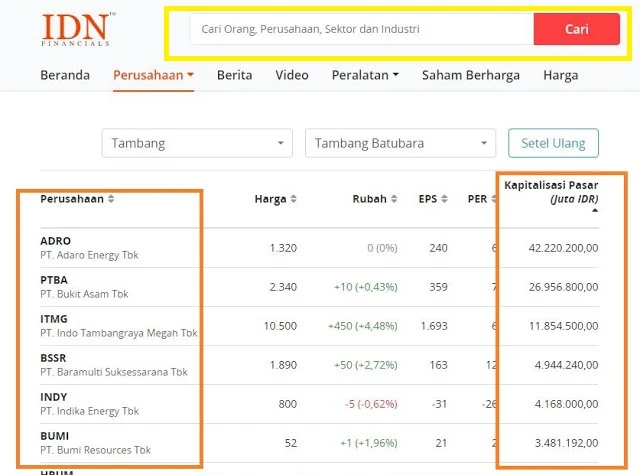
Task: Click INDY EPS value -31
Action: [440, 404]
